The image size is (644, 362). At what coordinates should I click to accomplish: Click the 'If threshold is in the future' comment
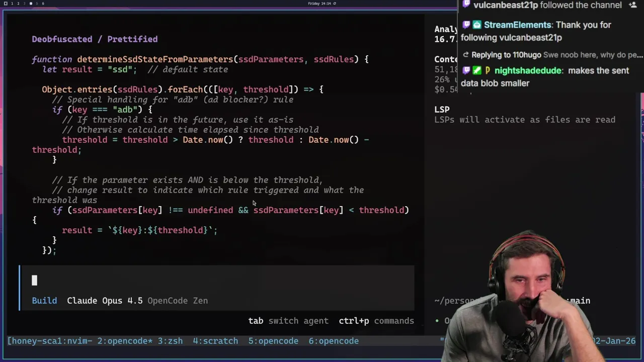coord(178,120)
